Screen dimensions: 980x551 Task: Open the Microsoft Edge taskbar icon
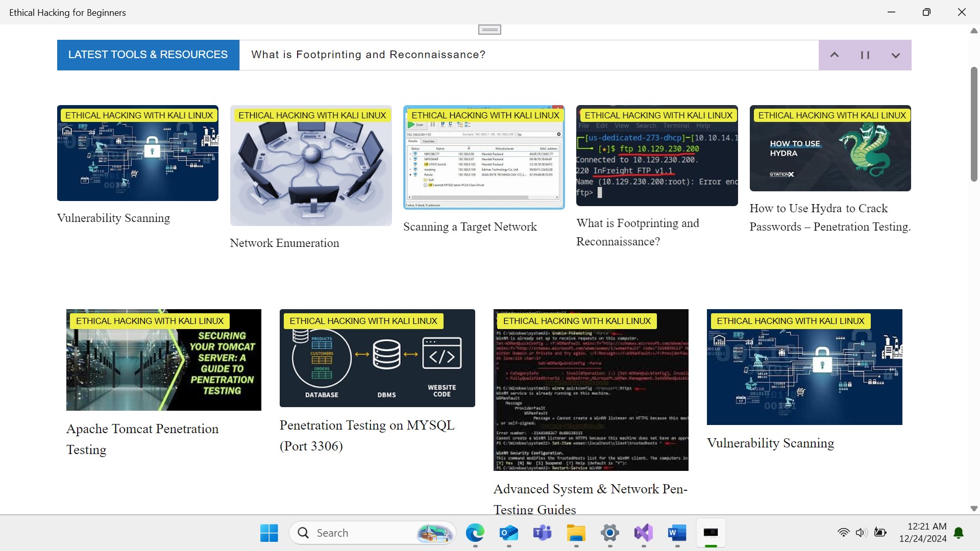click(x=475, y=533)
